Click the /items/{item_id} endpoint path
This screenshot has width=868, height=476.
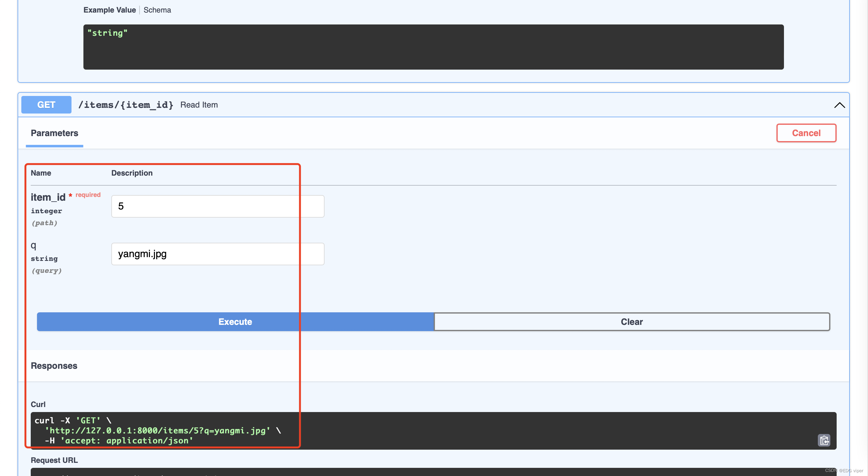[x=126, y=105]
